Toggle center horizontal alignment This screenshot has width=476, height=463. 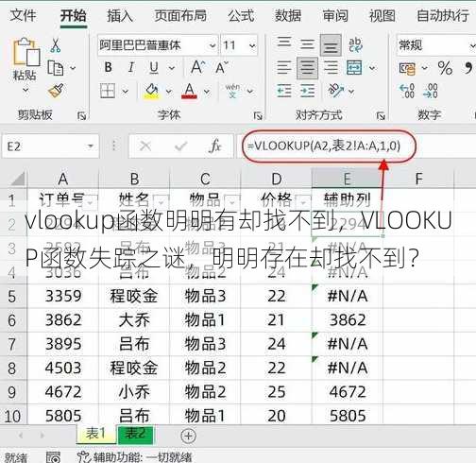click(307, 68)
